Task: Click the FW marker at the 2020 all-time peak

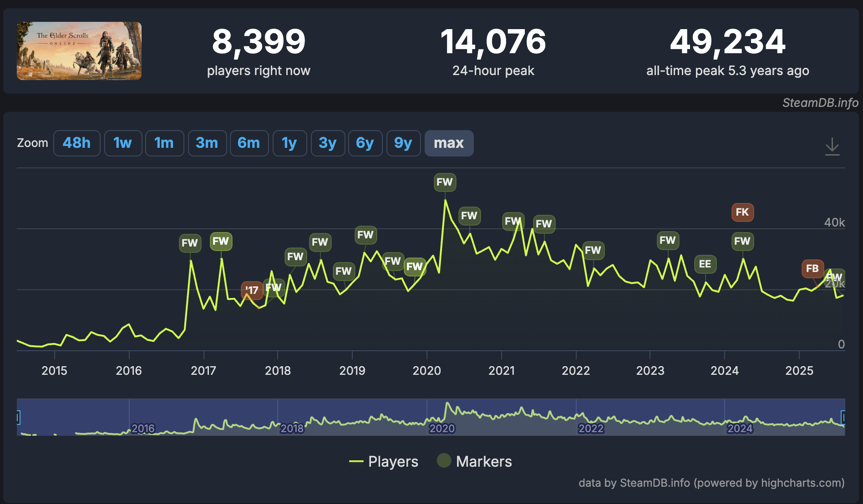Action: point(445,182)
